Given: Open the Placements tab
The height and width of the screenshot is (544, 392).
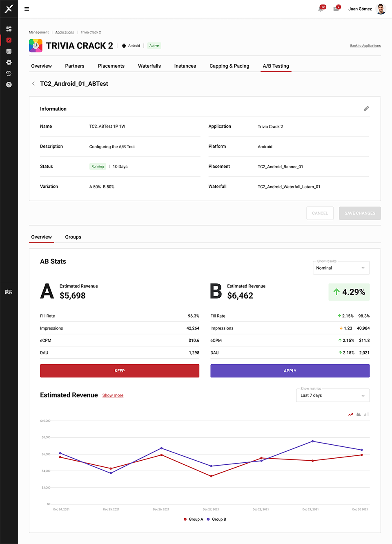Looking at the screenshot, I should (111, 66).
